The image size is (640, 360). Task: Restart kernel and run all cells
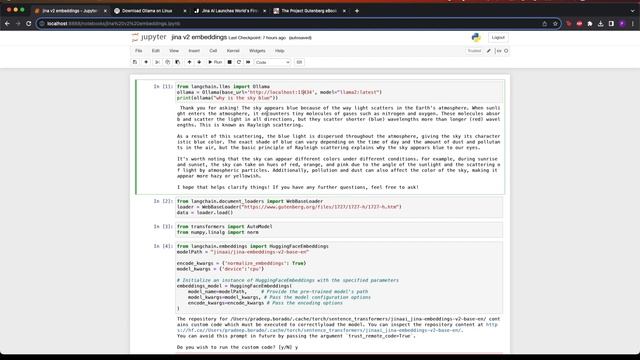(x=248, y=62)
